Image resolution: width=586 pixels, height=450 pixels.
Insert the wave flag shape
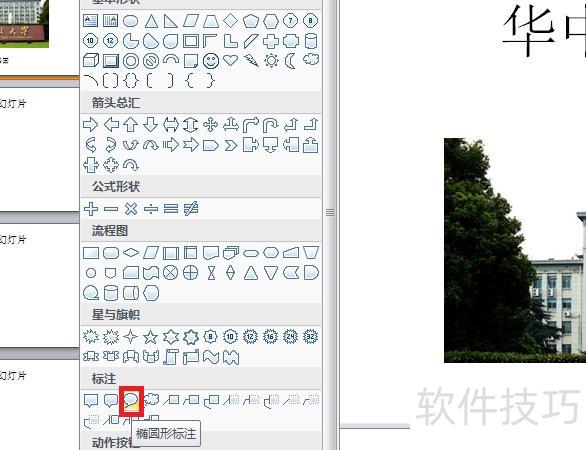pos(211,357)
